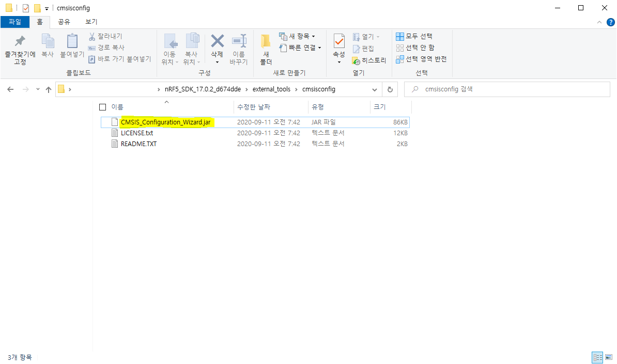Click the JAR 파일 type cell
This screenshot has height=364, width=617.
point(323,122)
